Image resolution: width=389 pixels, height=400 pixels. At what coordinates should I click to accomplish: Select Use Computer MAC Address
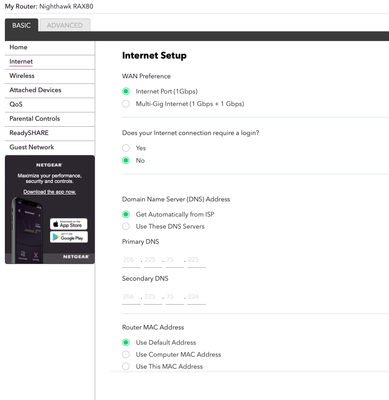click(x=126, y=354)
